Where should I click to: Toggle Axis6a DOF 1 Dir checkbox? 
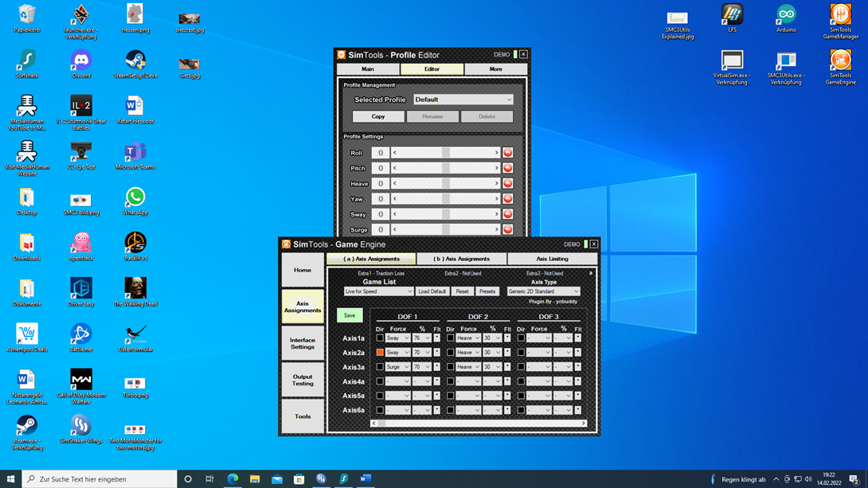click(x=380, y=410)
